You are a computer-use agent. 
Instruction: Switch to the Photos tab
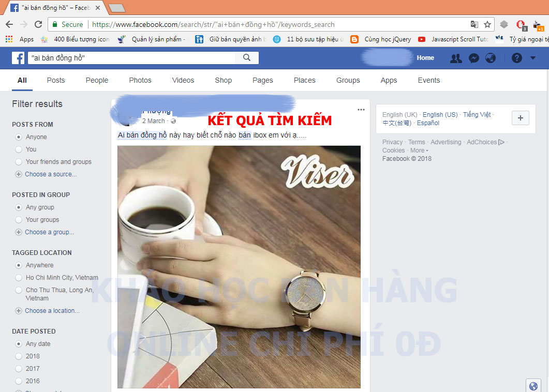(x=140, y=80)
